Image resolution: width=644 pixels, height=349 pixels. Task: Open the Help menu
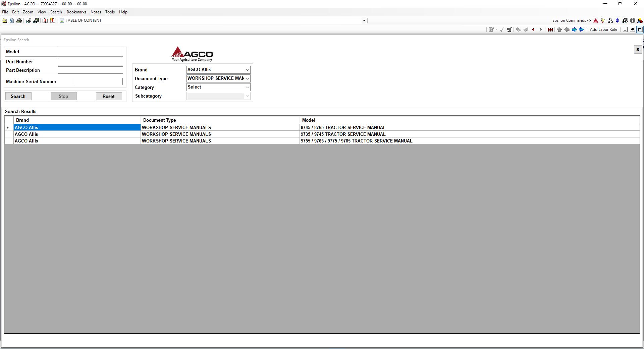tap(123, 12)
